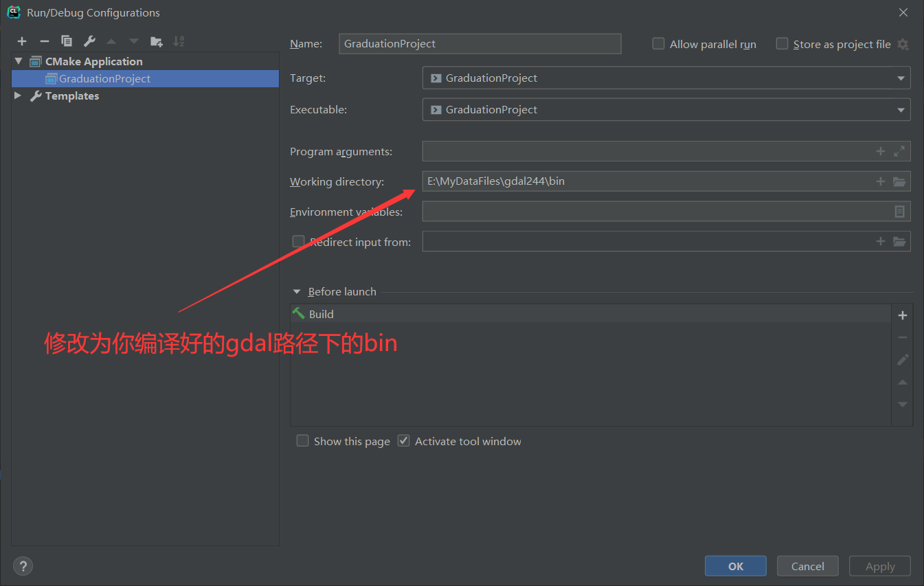Collapse the Before launch section

[297, 291]
